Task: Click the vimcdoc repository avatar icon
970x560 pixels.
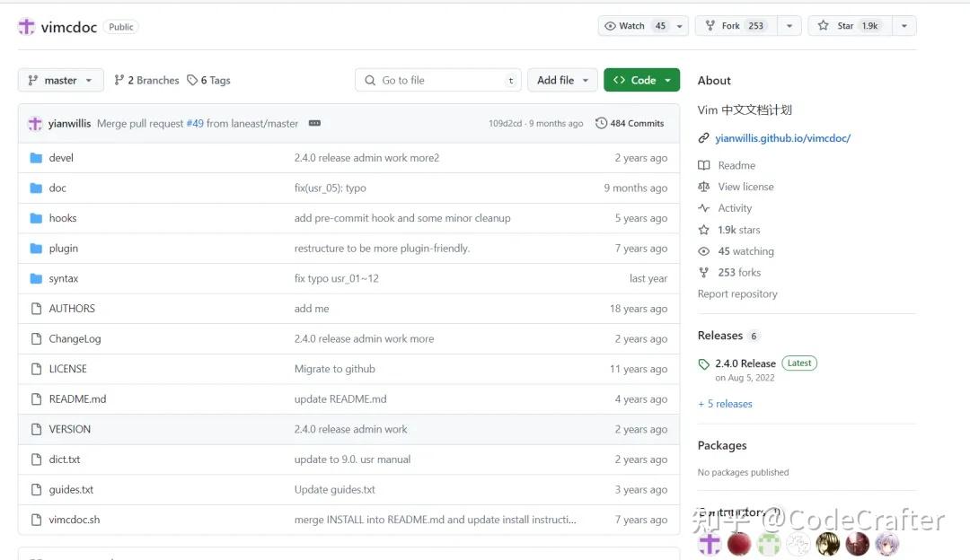Action: pos(25,26)
